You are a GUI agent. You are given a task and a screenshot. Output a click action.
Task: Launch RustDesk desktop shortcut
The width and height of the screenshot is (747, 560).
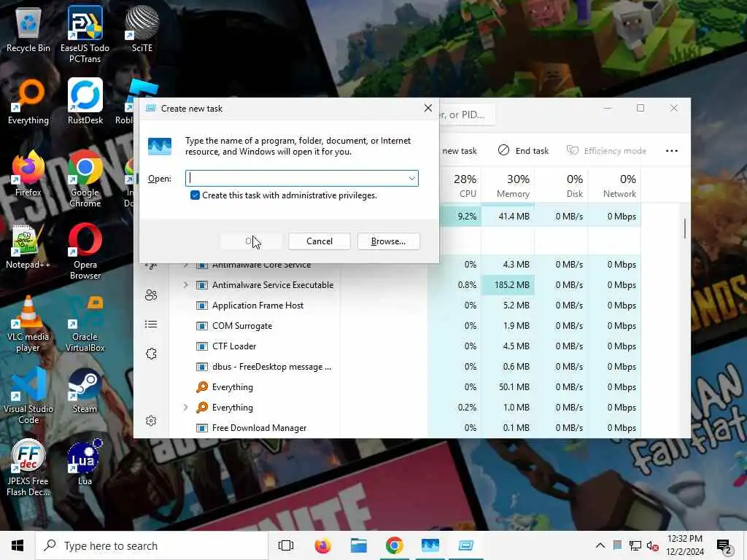(x=85, y=102)
